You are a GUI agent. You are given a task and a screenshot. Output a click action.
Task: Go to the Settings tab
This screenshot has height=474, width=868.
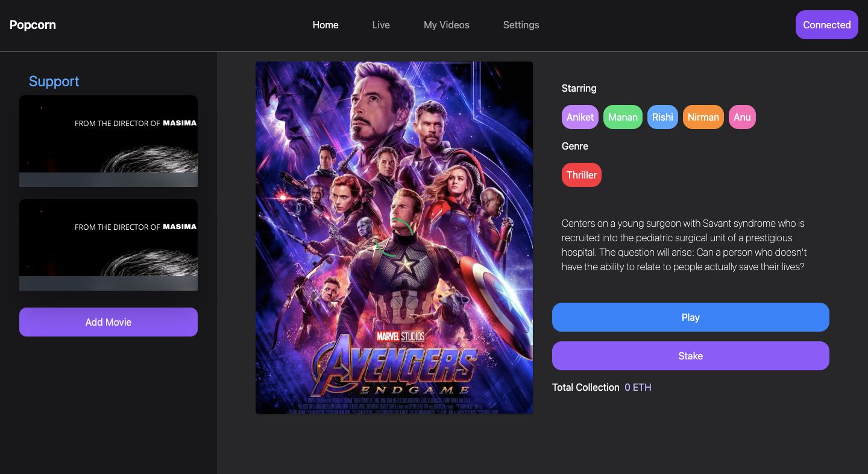click(521, 25)
